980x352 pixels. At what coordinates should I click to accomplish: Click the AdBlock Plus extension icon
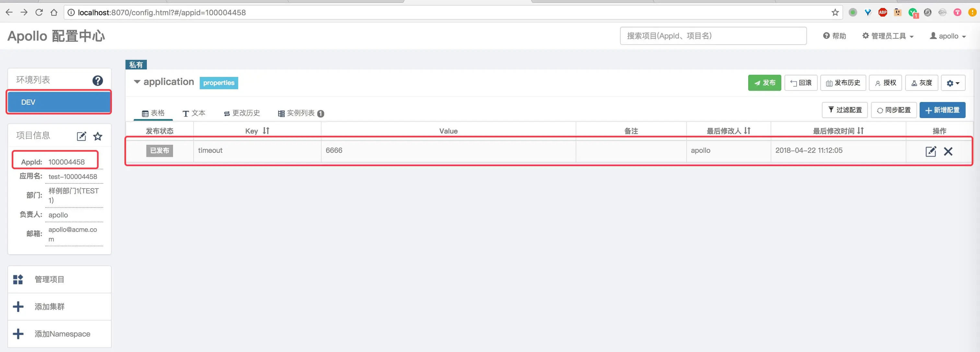point(882,13)
